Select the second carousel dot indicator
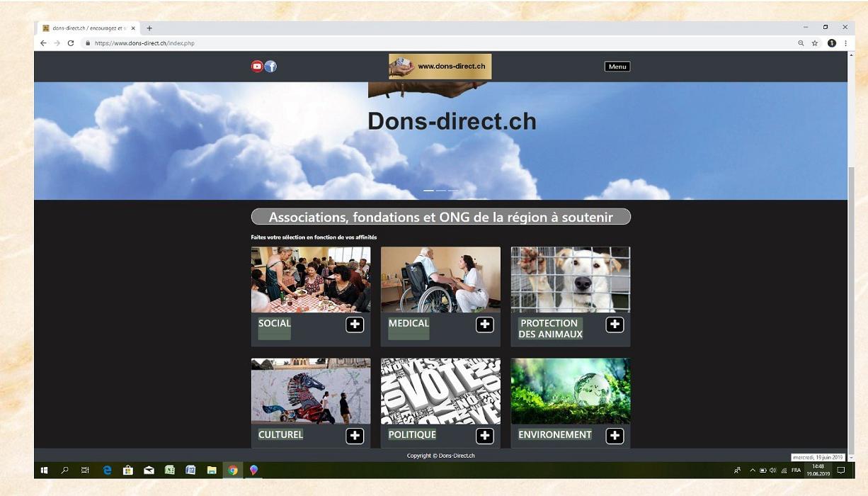The width and height of the screenshot is (868, 496). (440, 190)
